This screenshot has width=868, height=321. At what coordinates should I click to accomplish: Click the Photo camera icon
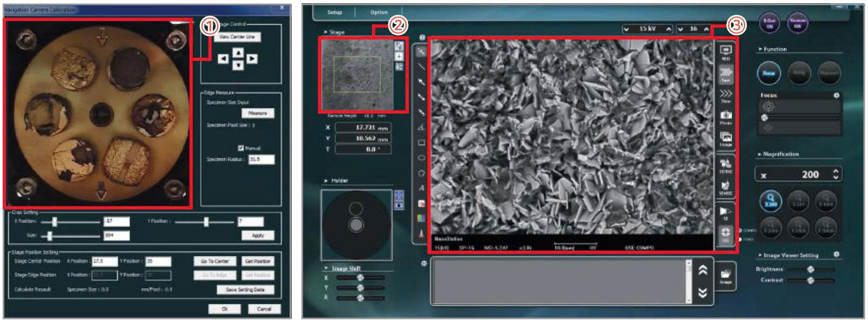click(726, 116)
